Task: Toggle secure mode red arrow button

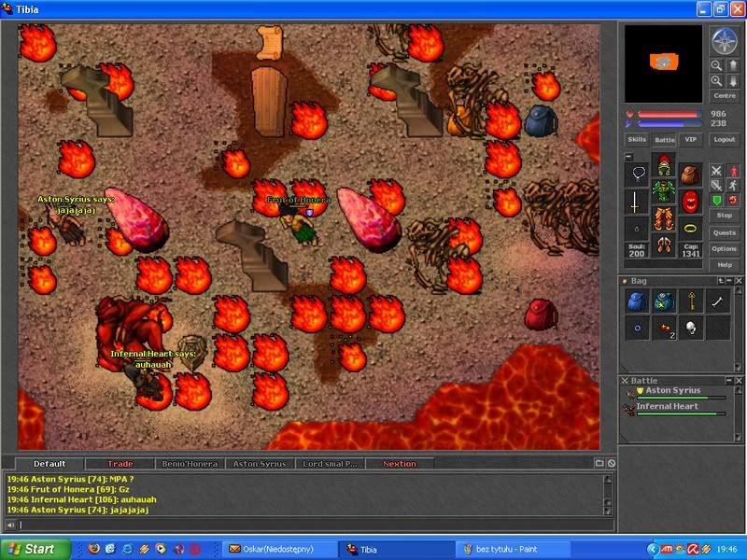Action: pos(733,201)
